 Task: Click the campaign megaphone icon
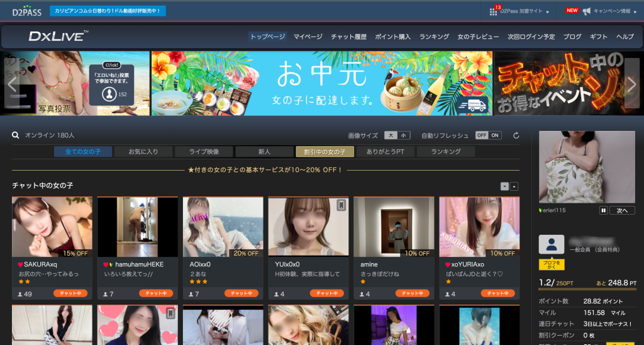click(586, 11)
